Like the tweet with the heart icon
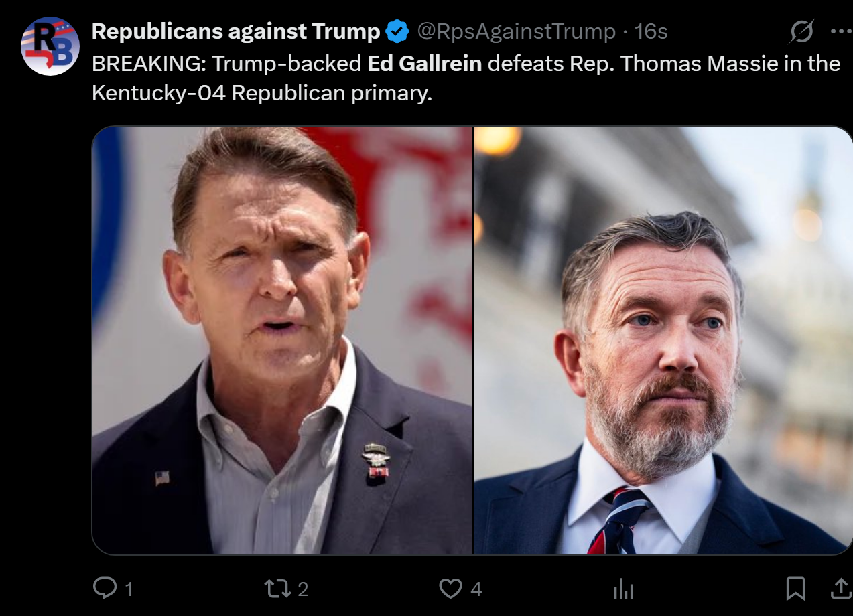853x616 pixels. (x=451, y=589)
